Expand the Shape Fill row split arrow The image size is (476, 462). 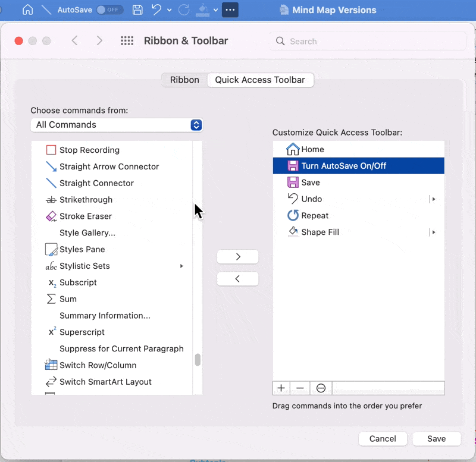click(433, 232)
